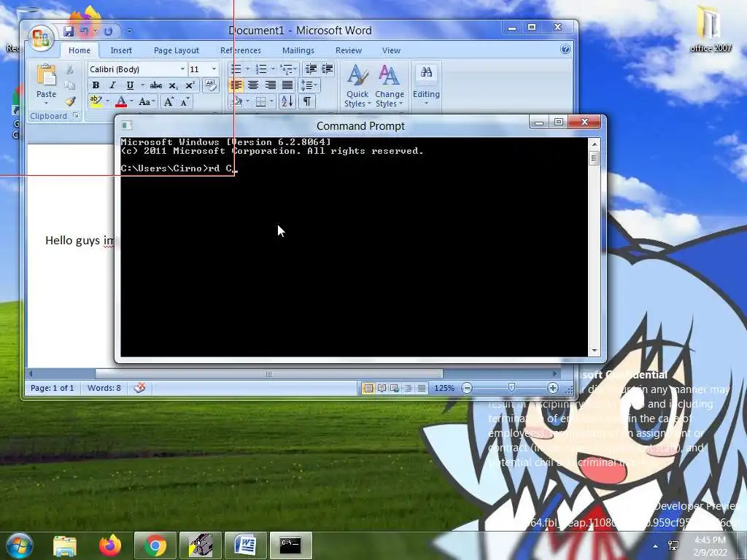
Task: Align text left
Action: [x=236, y=86]
